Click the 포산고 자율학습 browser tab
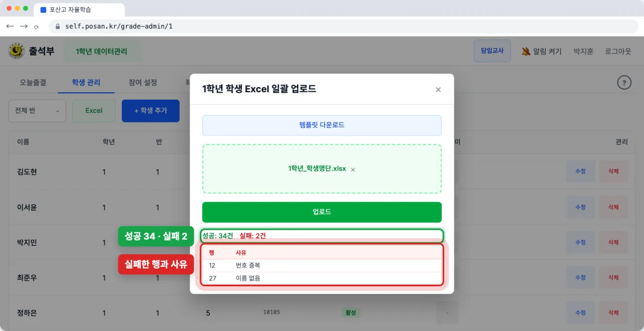Viewport: 644px width, 331px height. 79,10
